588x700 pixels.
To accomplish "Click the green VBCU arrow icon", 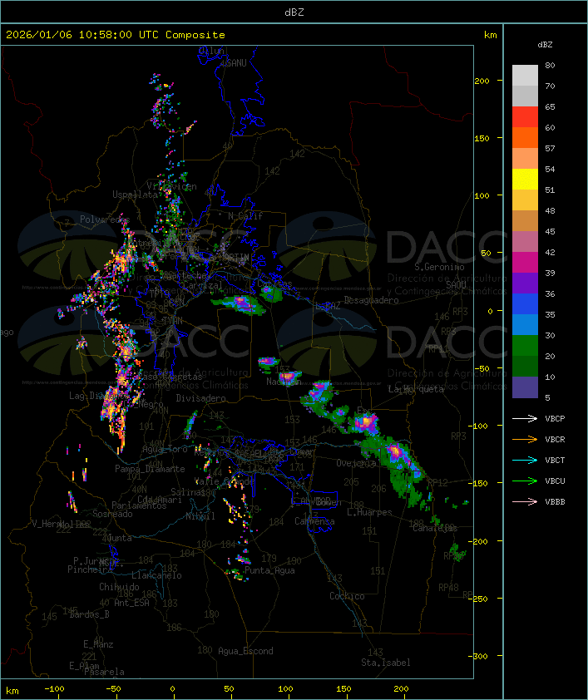I will point(525,481).
